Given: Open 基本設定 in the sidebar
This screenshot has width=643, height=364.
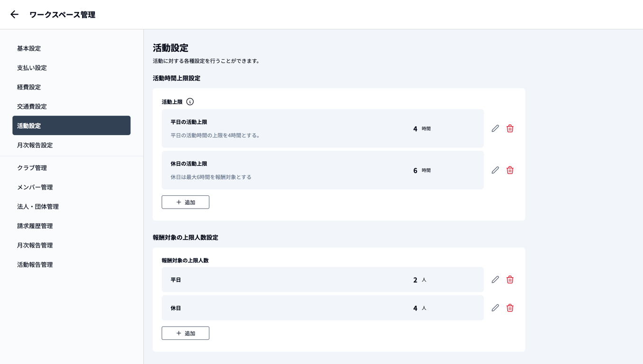Looking at the screenshot, I should [29, 48].
